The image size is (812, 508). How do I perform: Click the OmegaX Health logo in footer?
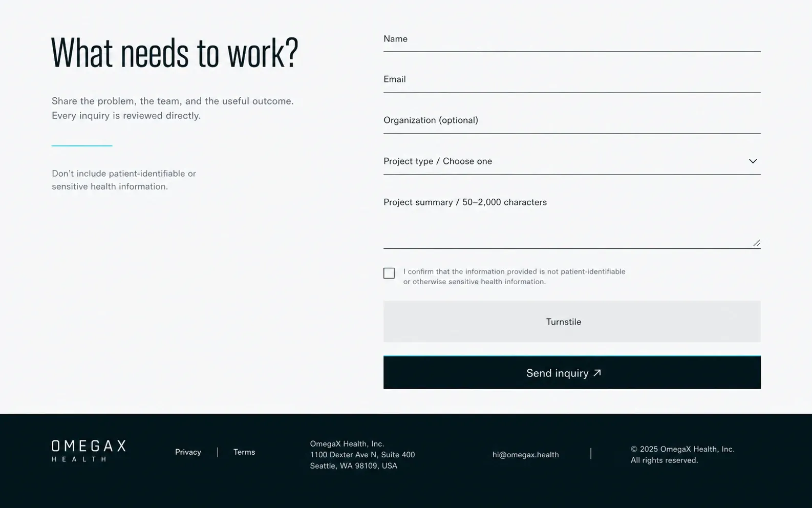(89, 451)
